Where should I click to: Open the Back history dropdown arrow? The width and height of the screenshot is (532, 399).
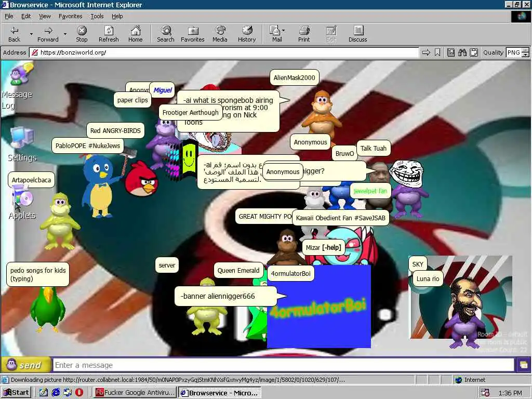coord(31,34)
